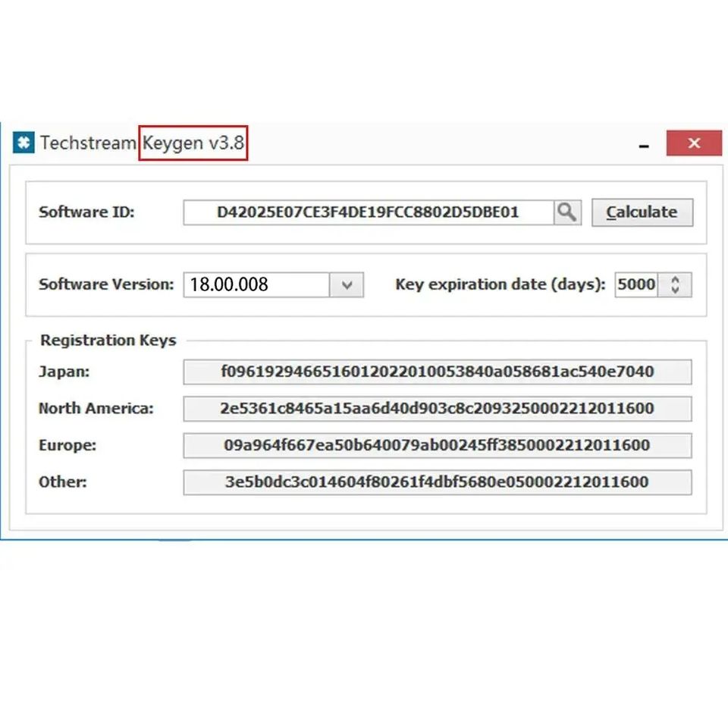
Task: Select the Europe registration key field
Action: [x=438, y=445]
